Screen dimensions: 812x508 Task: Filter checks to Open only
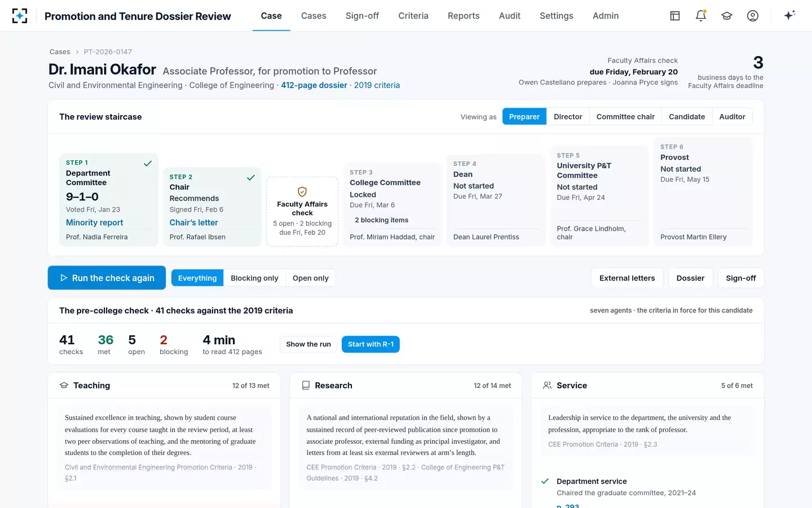pos(311,278)
